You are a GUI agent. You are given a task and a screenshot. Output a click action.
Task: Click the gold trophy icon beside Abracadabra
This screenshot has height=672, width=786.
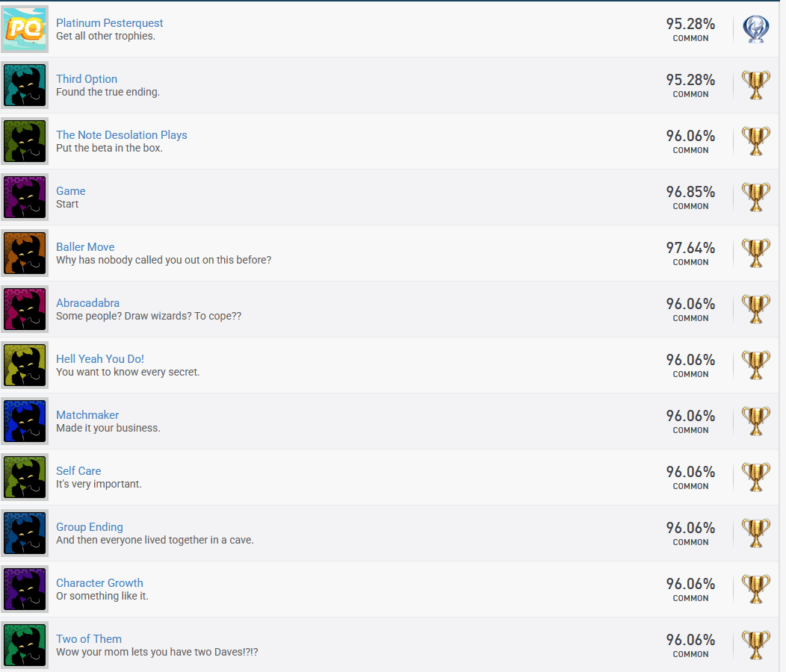coord(755,309)
